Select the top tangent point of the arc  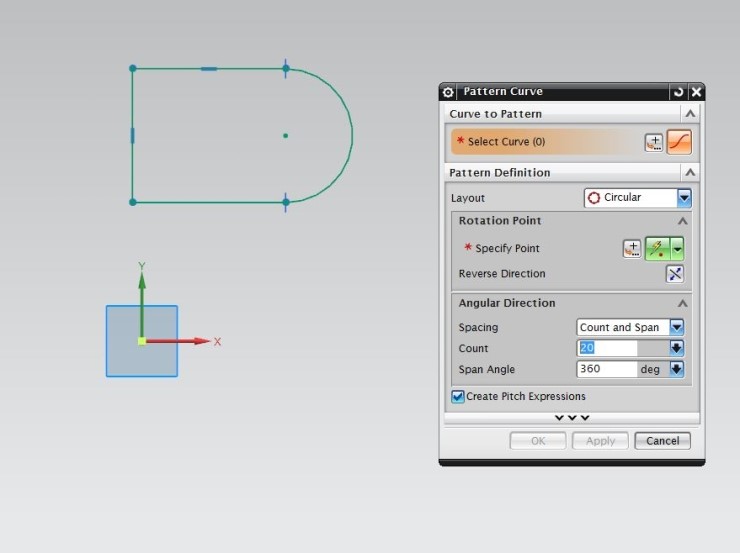coord(286,68)
